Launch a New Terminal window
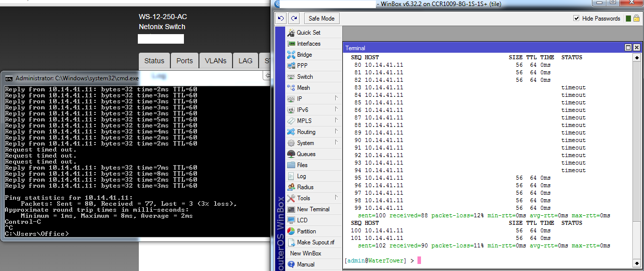Viewport: 644px width, 271px height. [313, 209]
